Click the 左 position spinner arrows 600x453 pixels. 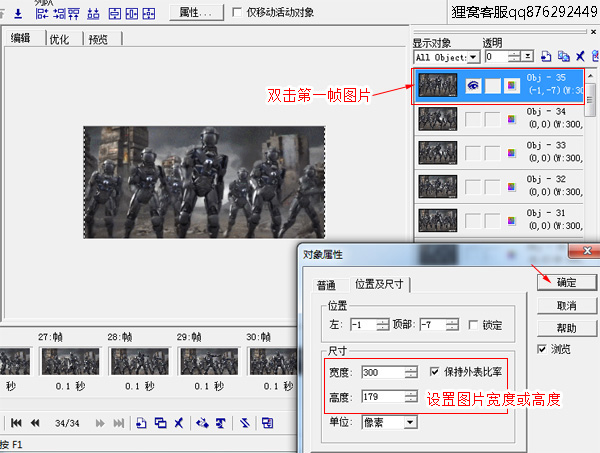[382, 325]
